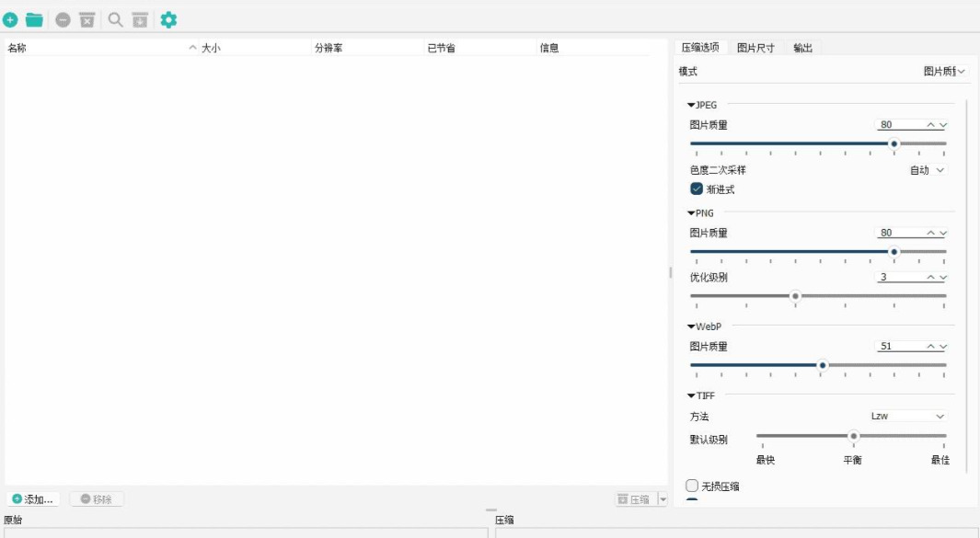Decrease PNG 图片质量 with the down arrow
Screen dimensions: 980x538
click(943, 233)
